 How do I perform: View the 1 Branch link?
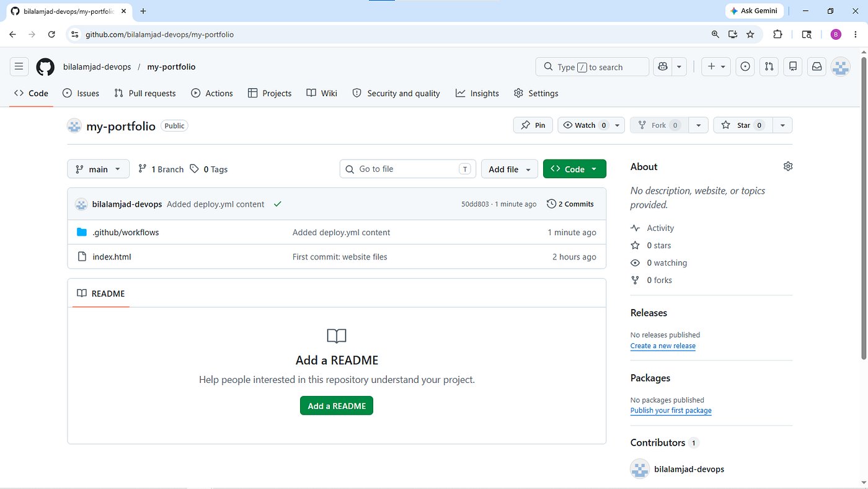coord(161,169)
